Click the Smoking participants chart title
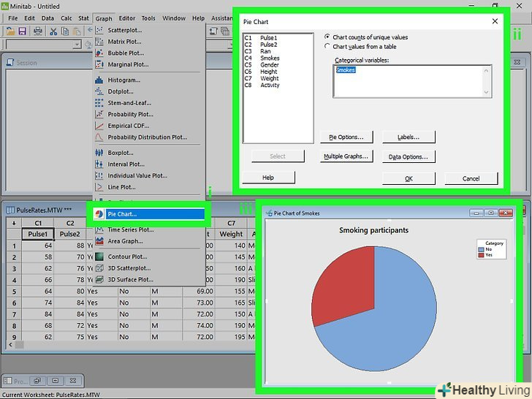Screen dimensions: 532x399 [x=373, y=230]
